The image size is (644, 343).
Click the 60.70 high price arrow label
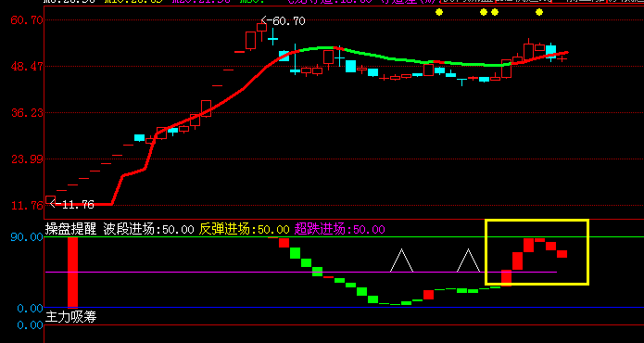[283, 20]
